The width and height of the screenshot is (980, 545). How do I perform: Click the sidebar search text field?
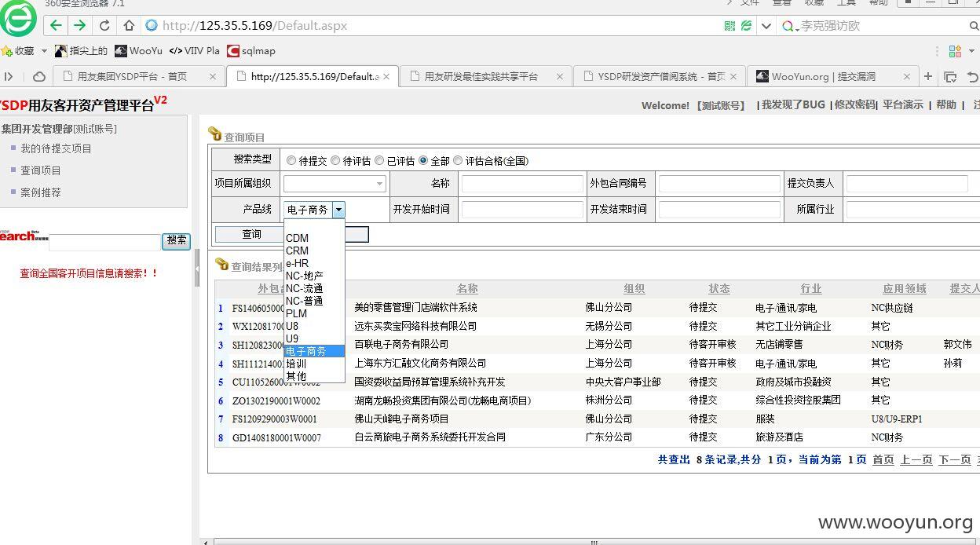104,242
